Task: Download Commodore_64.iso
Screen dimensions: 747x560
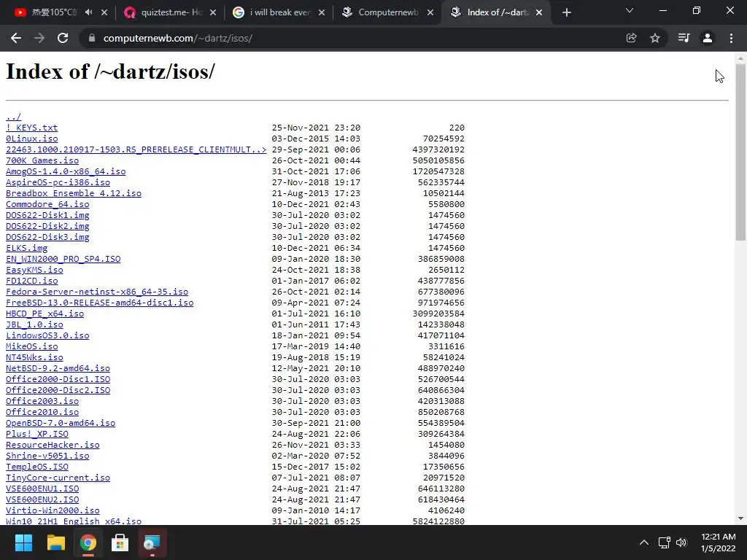Action: (x=47, y=204)
